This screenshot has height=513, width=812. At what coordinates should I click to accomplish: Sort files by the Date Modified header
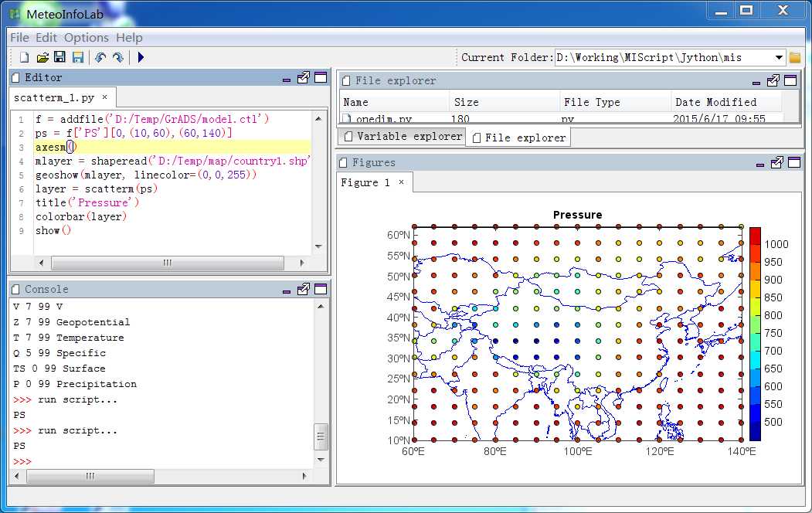[x=726, y=102]
